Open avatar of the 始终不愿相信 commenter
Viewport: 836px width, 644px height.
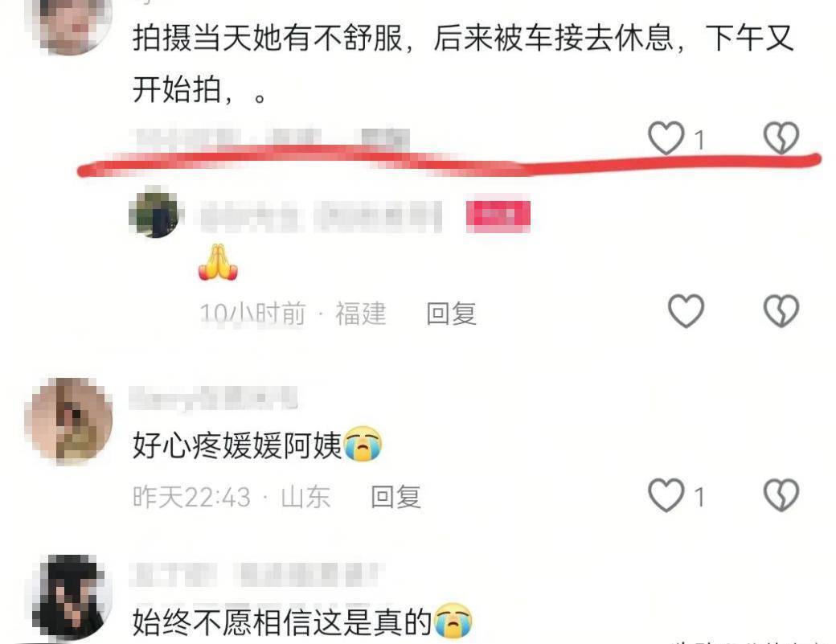tap(72, 597)
